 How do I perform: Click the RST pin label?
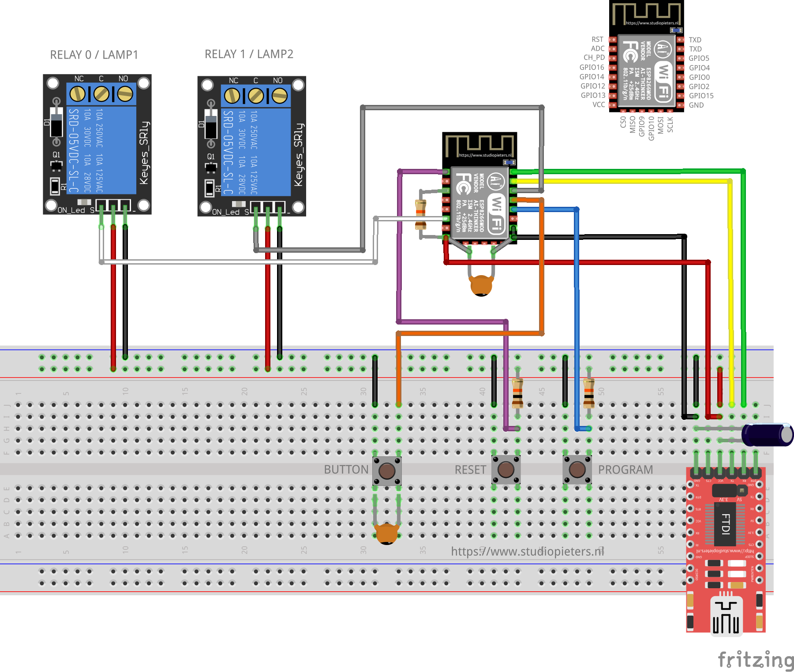coord(597,40)
